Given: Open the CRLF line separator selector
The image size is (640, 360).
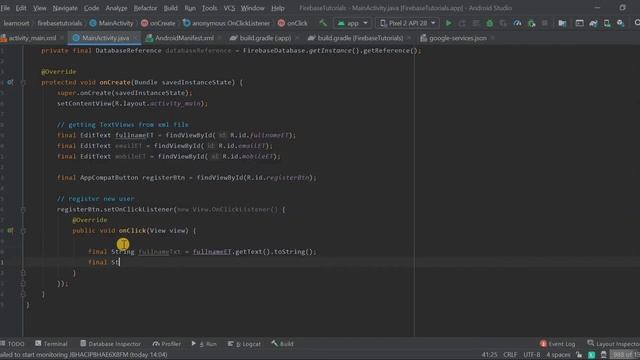Looking at the screenshot, I should tap(510, 355).
